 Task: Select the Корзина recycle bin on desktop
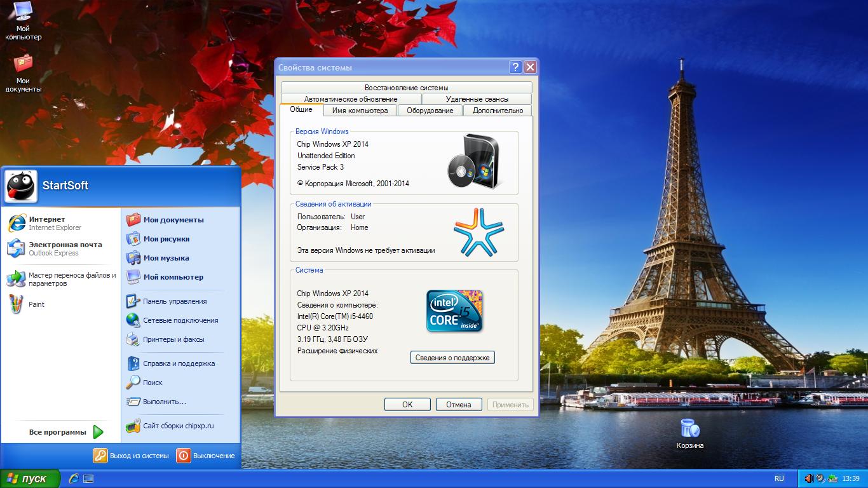(690, 433)
